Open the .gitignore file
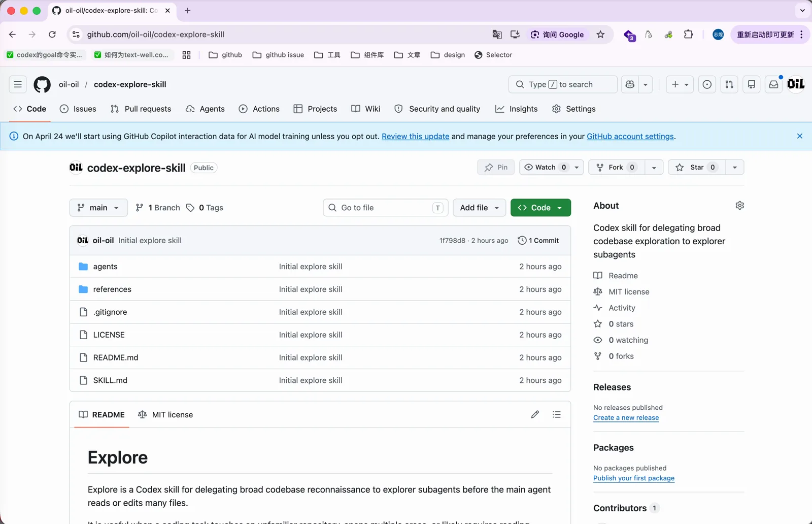Screen dimensions: 812x524 (110, 312)
